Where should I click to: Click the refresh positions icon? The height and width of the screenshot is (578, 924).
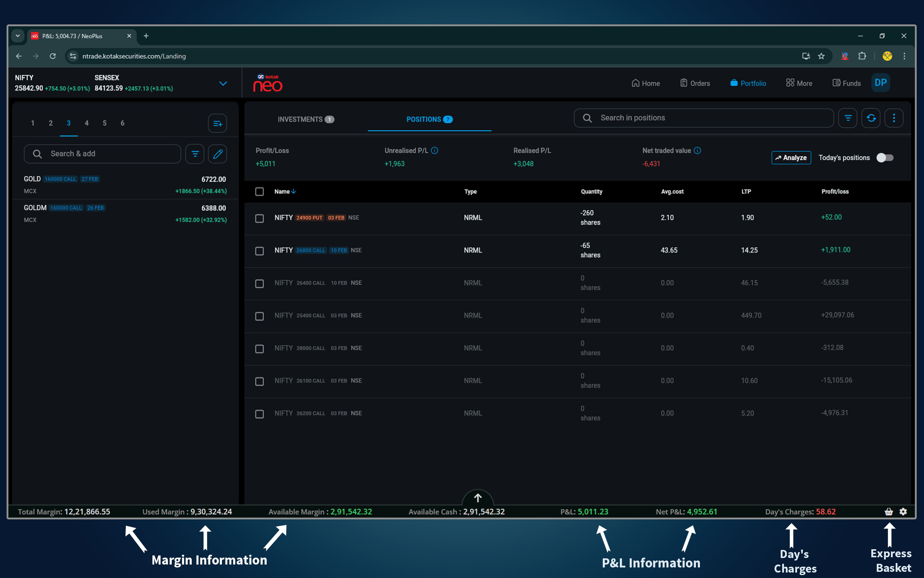[x=871, y=118]
